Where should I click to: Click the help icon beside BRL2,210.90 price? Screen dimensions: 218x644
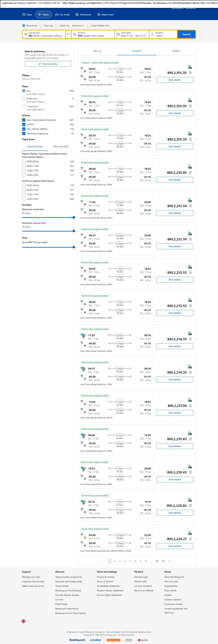[190, 173]
